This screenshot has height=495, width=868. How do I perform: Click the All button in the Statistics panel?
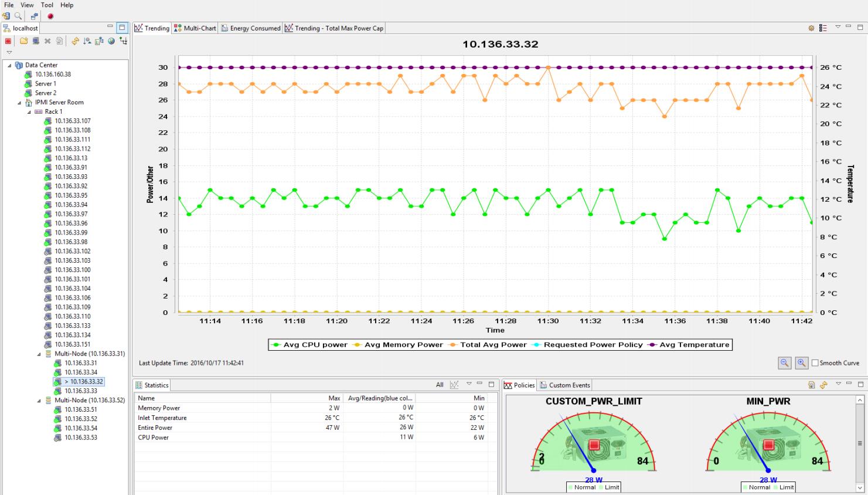tap(439, 385)
